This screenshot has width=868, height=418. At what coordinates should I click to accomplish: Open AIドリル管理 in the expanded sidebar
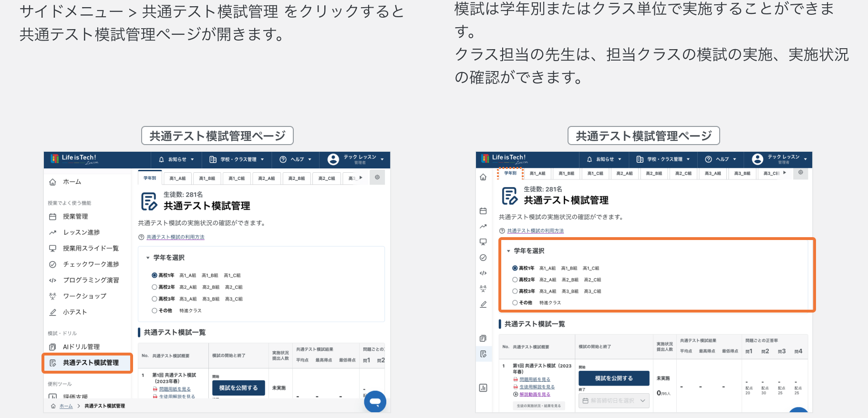(75, 347)
